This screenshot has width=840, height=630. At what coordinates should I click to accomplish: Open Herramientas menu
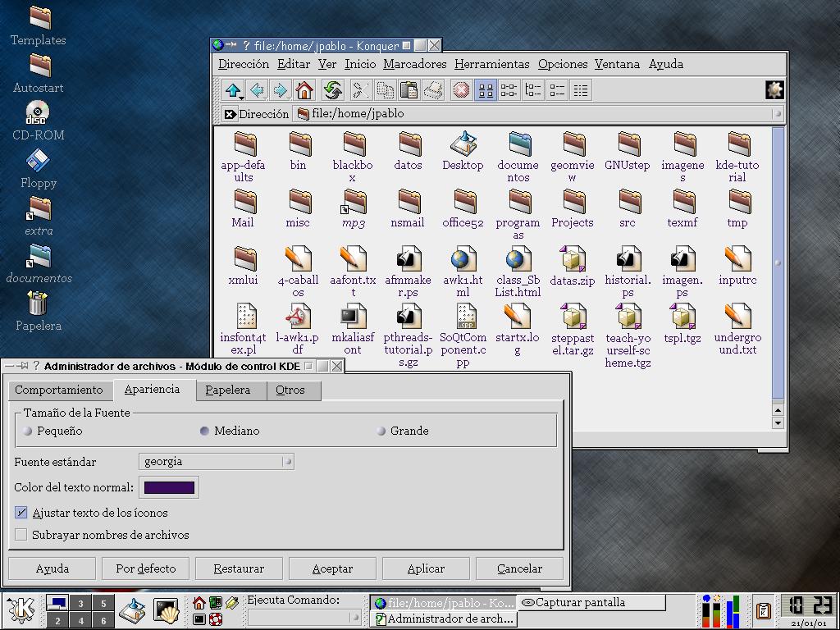492,64
